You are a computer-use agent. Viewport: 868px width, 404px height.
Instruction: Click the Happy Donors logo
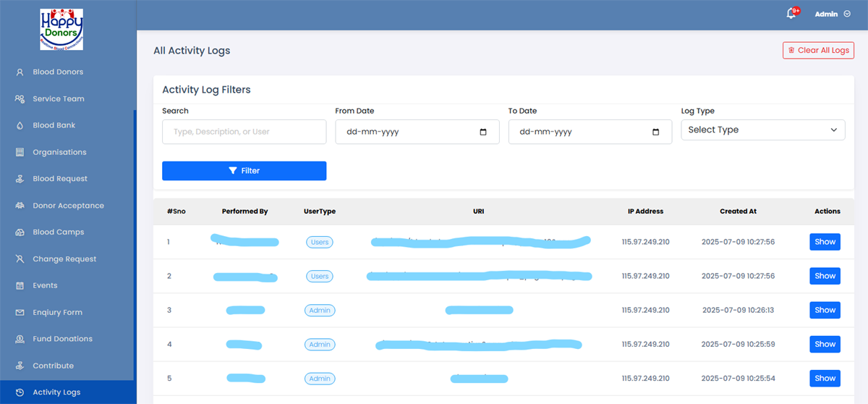coord(61,30)
